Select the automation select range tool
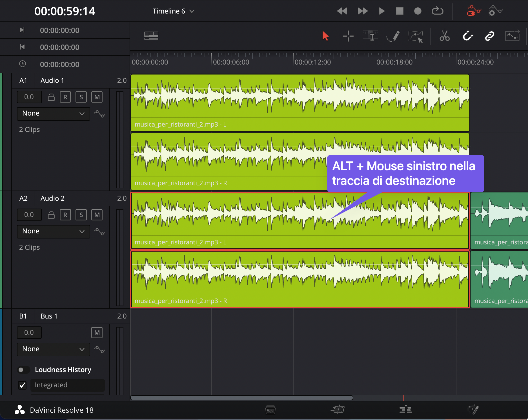This screenshot has width=528, height=420. (416, 37)
